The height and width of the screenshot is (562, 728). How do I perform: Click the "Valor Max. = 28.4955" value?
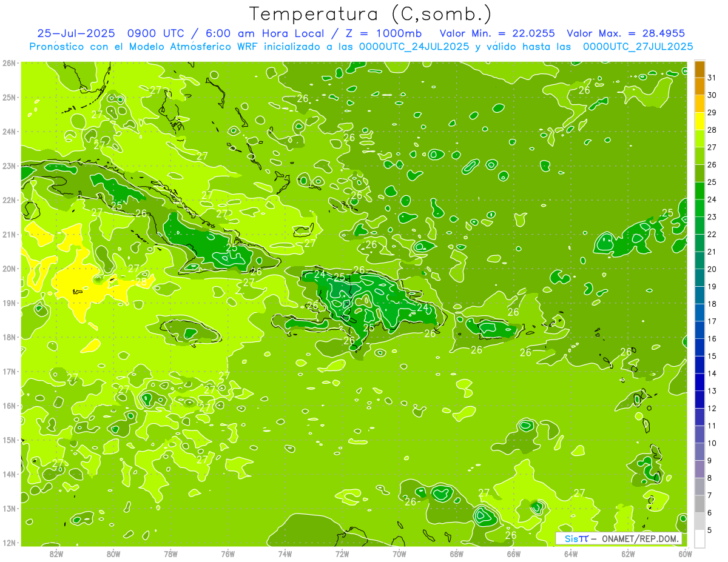coord(627,33)
